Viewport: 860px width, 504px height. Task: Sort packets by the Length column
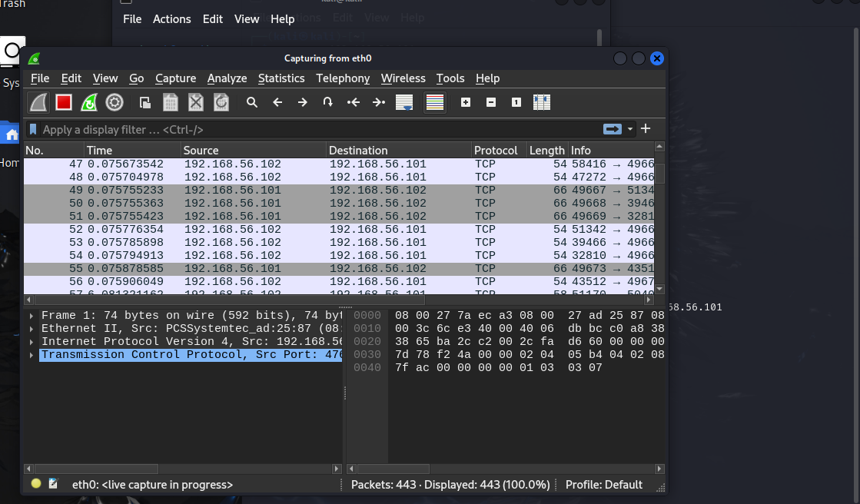[547, 151]
